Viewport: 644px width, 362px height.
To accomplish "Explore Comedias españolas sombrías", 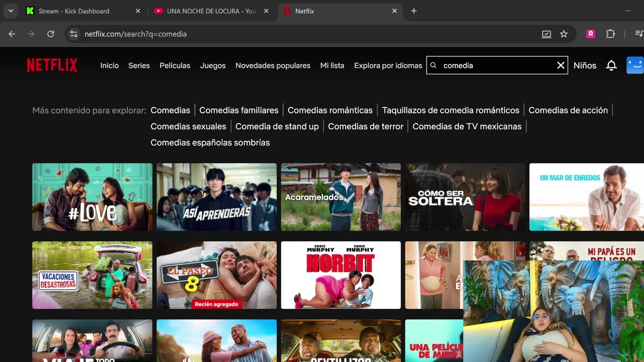I will tap(210, 142).
